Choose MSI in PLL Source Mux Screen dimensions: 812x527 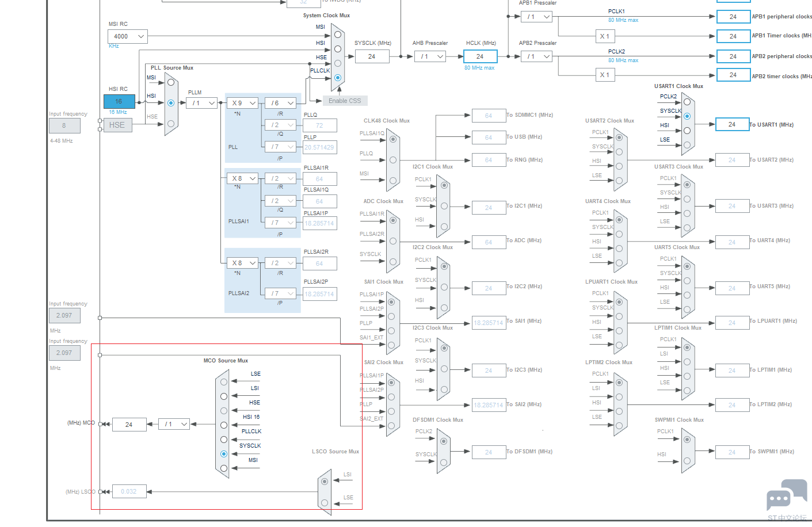[171, 82]
